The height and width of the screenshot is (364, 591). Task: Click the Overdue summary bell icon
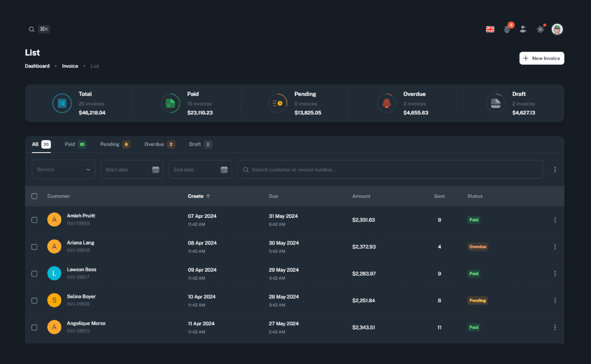387,103
